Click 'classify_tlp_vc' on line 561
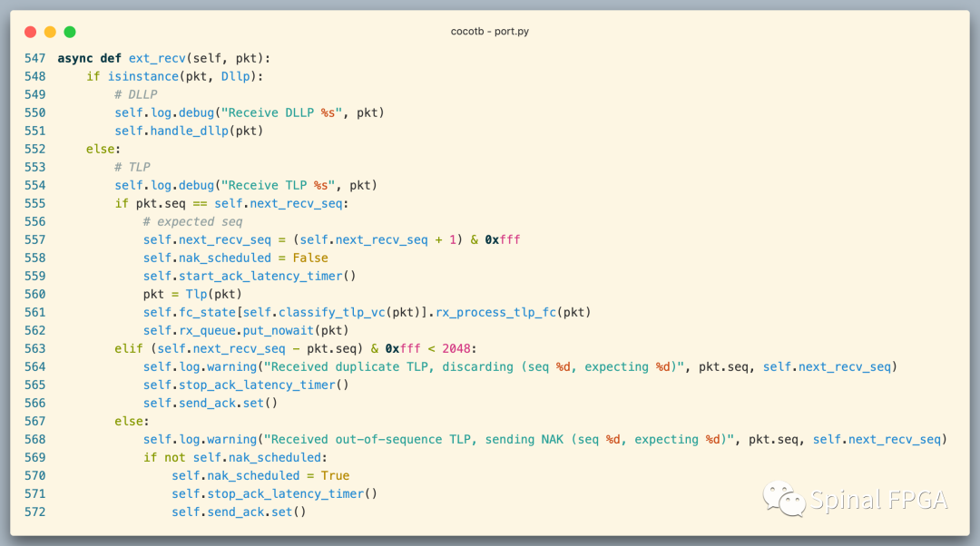The height and width of the screenshot is (546, 980). (x=332, y=312)
